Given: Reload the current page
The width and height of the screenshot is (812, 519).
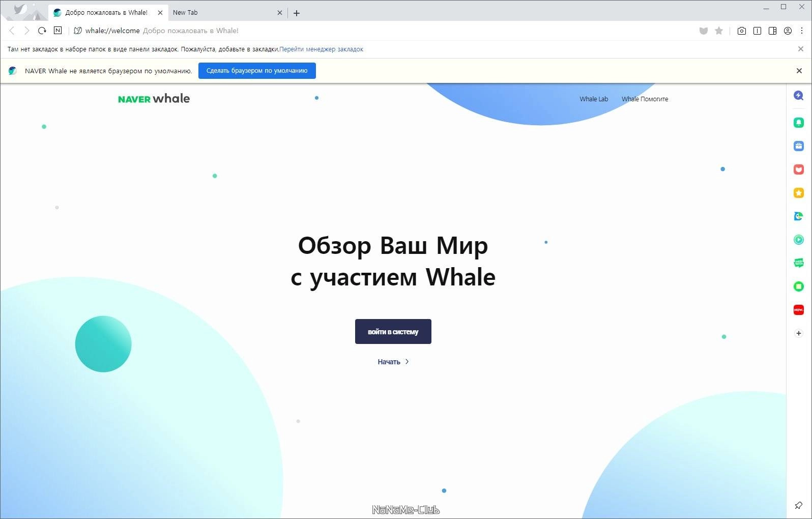Looking at the screenshot, I should 42,31.
